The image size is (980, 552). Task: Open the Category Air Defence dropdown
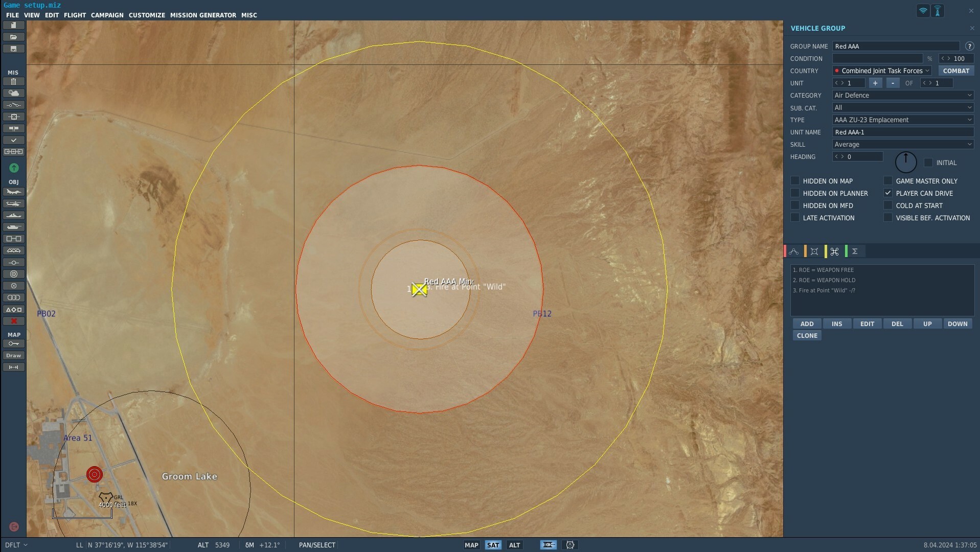pos(903,95)
